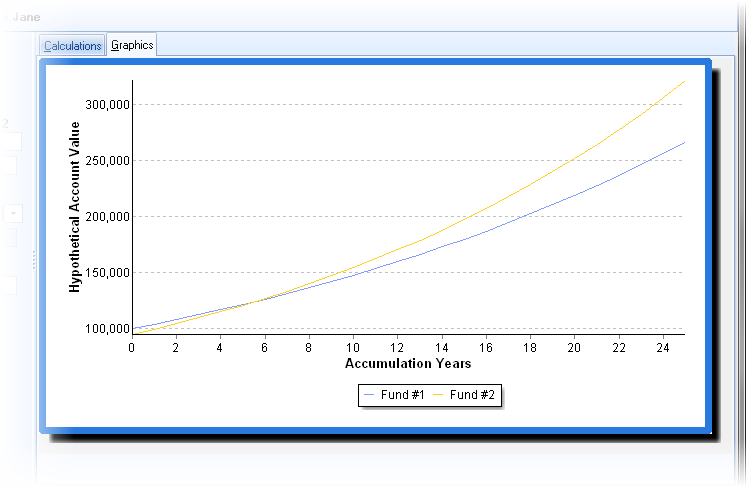Viewport: 746px width, 487px height.
Task: Click the dotted splitter handle beside the chart
Action: click(x=34, y=260)
